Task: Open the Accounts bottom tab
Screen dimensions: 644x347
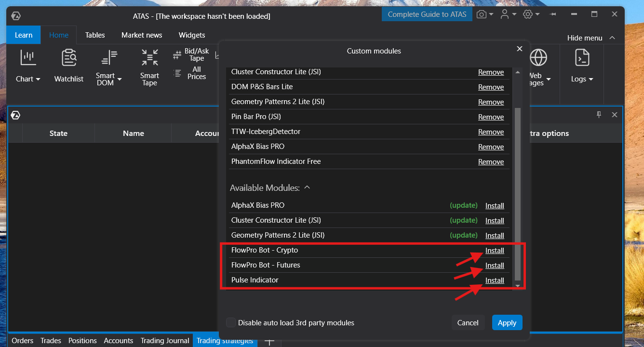Action: click(119, 340)
